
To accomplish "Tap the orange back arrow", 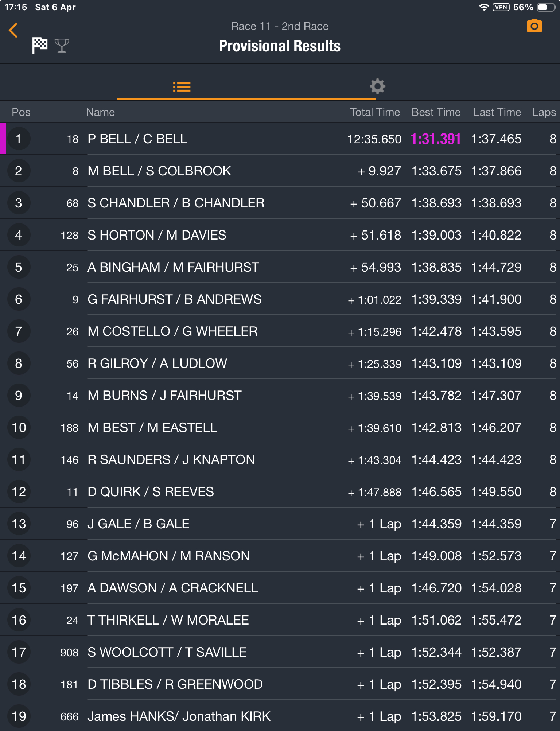I will point(13,30).
